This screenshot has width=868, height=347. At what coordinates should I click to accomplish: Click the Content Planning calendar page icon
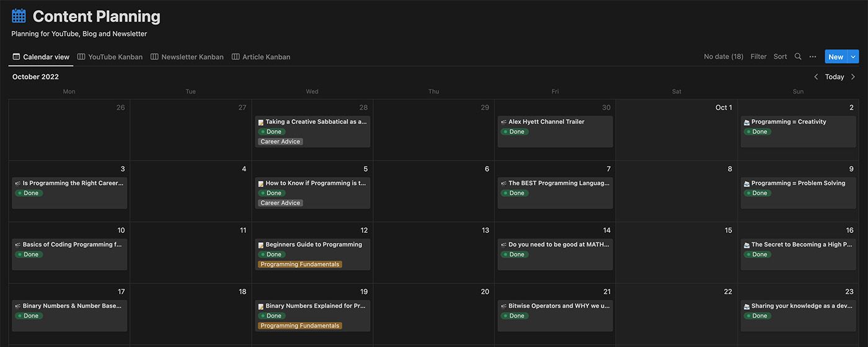click(19, 16)
